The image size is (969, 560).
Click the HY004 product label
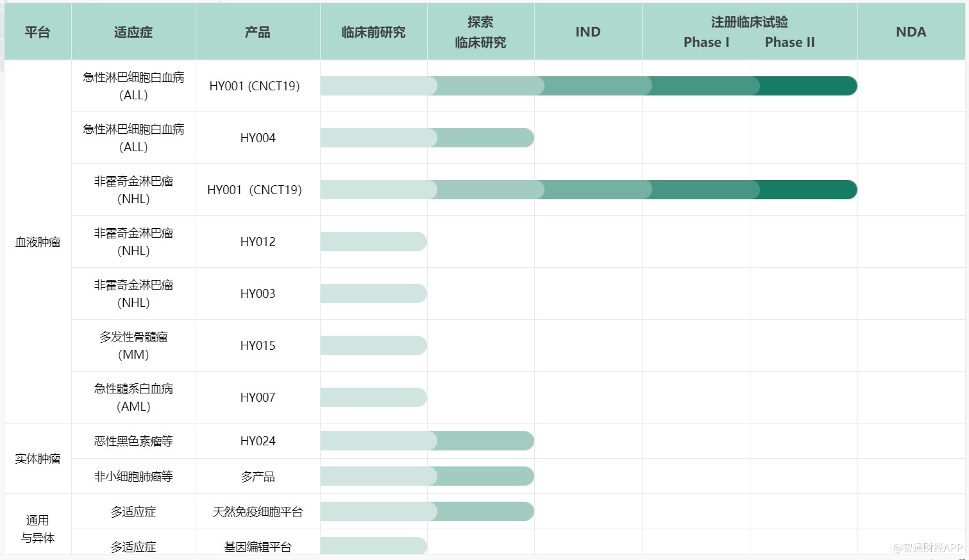click(x=257, y=137)
